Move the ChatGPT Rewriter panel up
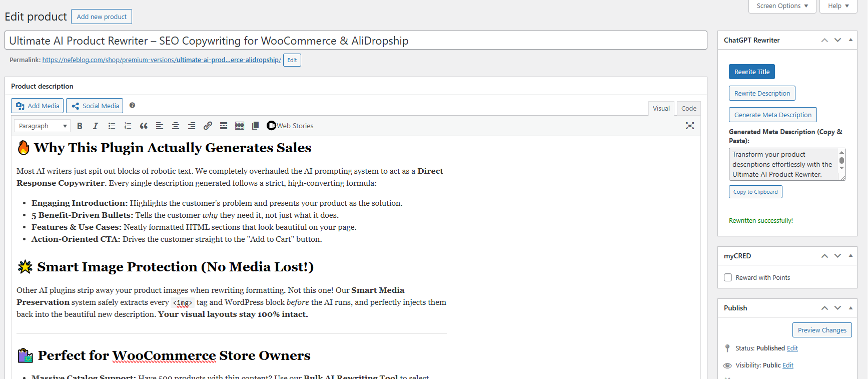The height and width of the screenshot is (379, 868). (x=824, y=40)
